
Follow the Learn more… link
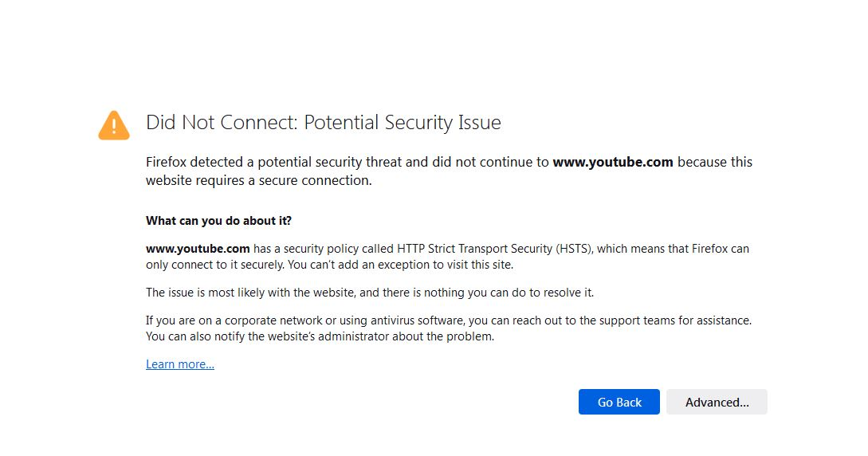pos(180,364)
